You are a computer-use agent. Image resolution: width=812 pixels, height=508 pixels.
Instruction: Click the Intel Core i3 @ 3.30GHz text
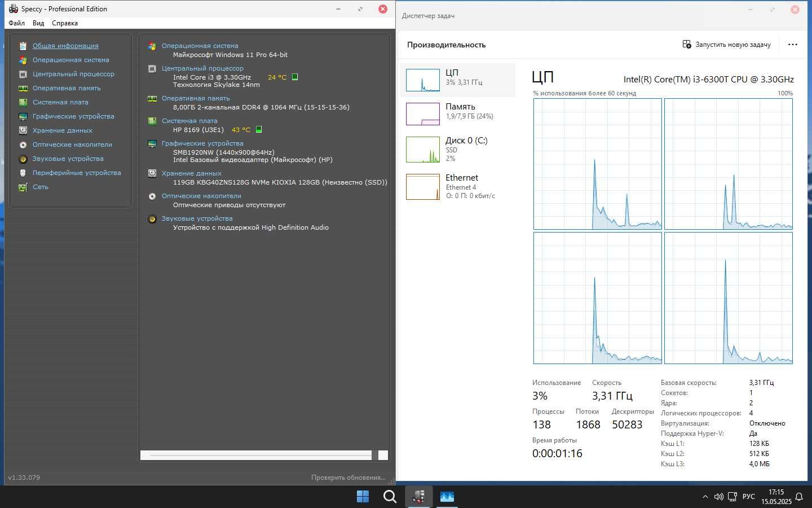[212, 77]
